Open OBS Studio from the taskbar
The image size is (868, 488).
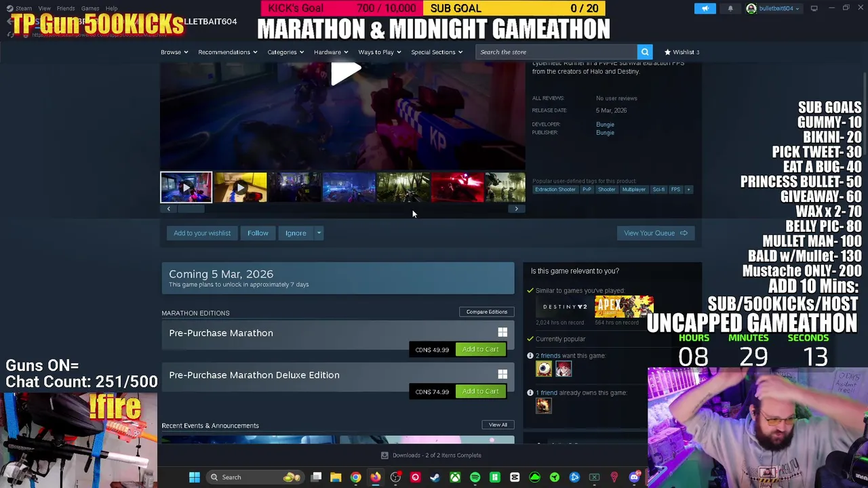click(395, 477)
